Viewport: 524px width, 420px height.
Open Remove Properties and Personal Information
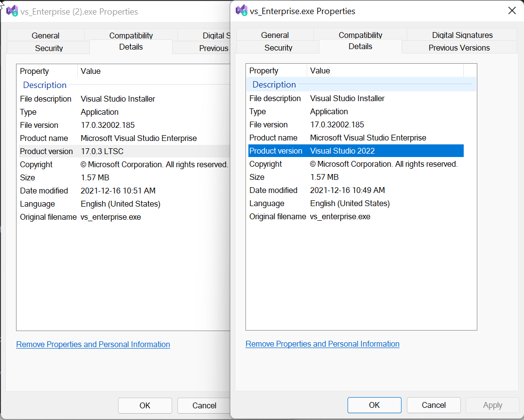322,344
